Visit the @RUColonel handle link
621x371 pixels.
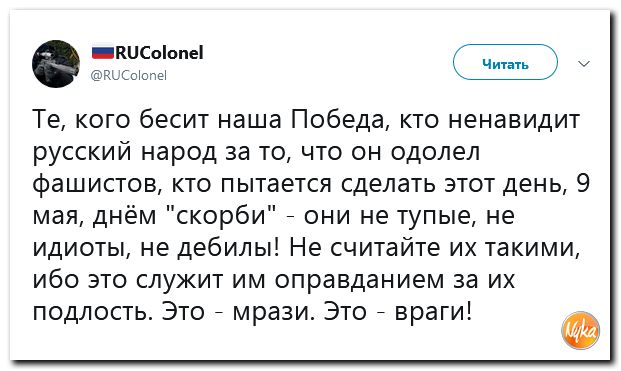coord(129,75)
